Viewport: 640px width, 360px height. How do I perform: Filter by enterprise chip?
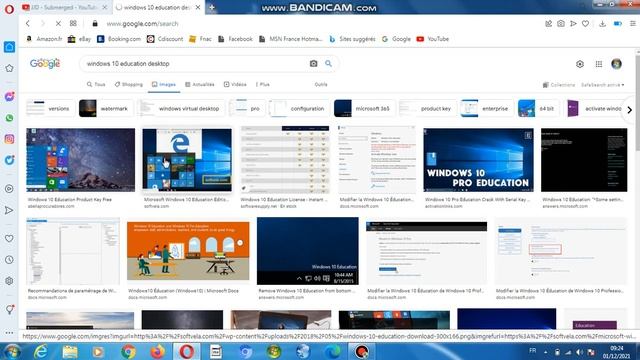(x=487, y=109)
